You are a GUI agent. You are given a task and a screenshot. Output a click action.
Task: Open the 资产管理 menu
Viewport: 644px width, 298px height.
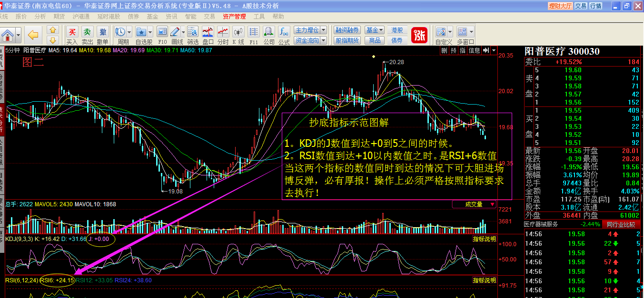click(x=234, y=16)
